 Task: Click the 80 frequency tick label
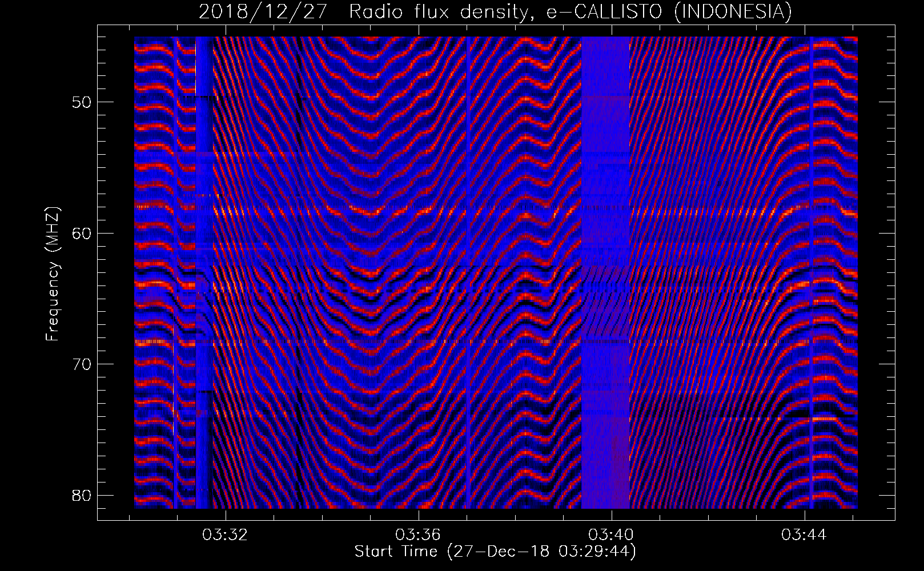(82, 494)
